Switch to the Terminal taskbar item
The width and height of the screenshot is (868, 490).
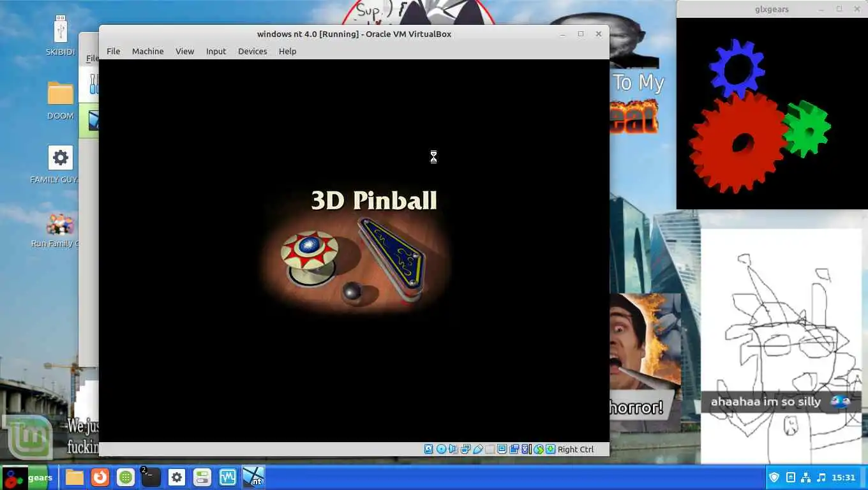(x=151, y=477)
